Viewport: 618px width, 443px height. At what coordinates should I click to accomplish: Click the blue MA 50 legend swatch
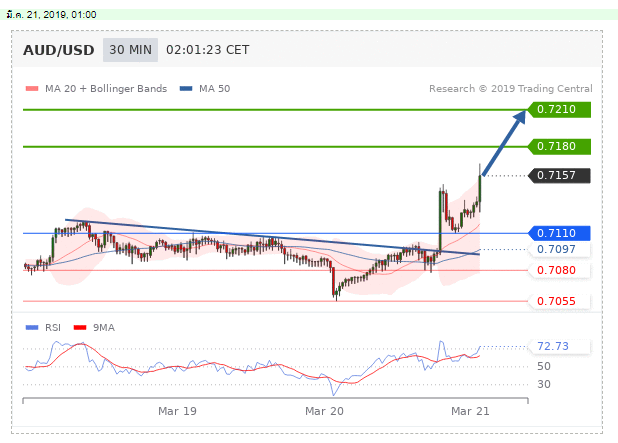186,89
